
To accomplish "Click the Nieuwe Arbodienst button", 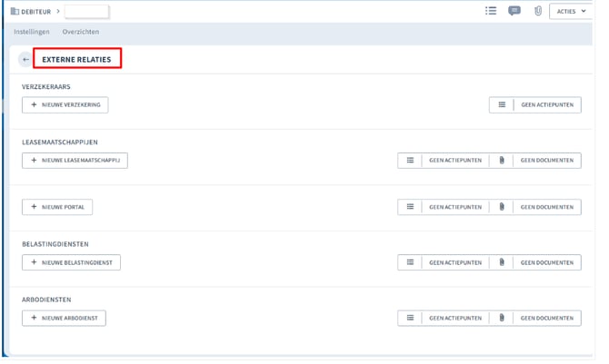I will [x=64, y=319].
